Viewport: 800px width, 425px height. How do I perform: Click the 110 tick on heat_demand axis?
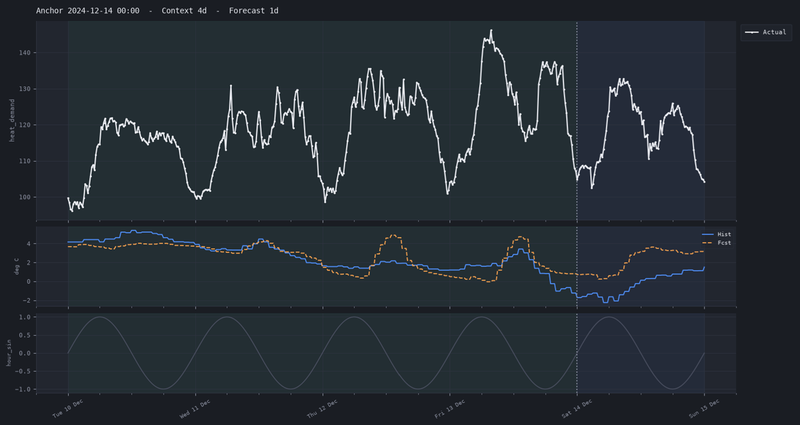point(26,161)
